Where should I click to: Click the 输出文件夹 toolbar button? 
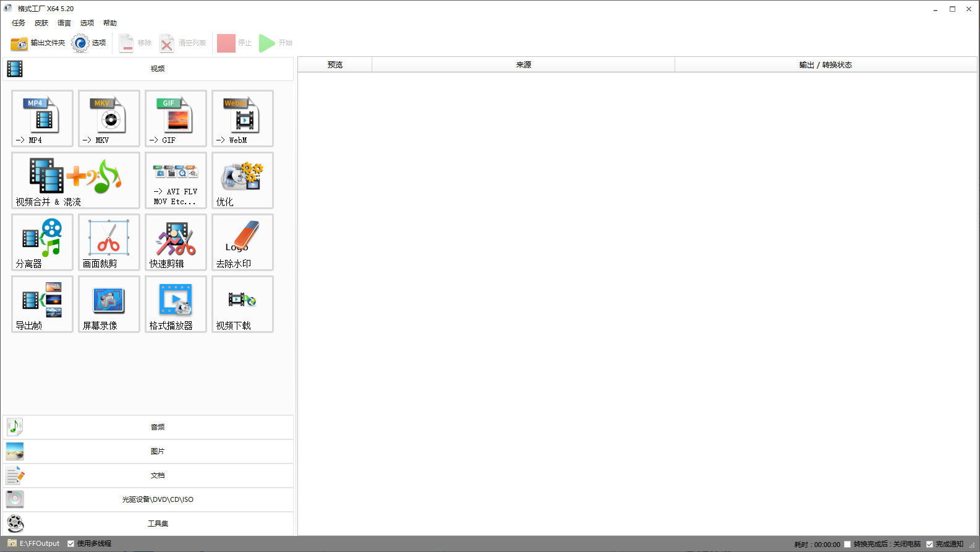pyautogui.click(x=38, y=43)
